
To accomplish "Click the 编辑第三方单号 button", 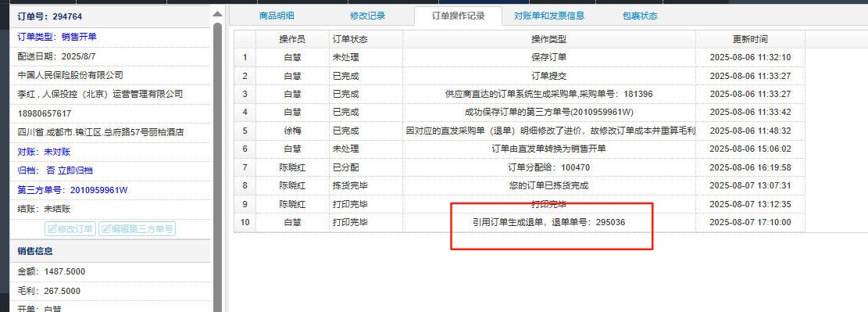I will pyautogui.click(x=137, y=229).
